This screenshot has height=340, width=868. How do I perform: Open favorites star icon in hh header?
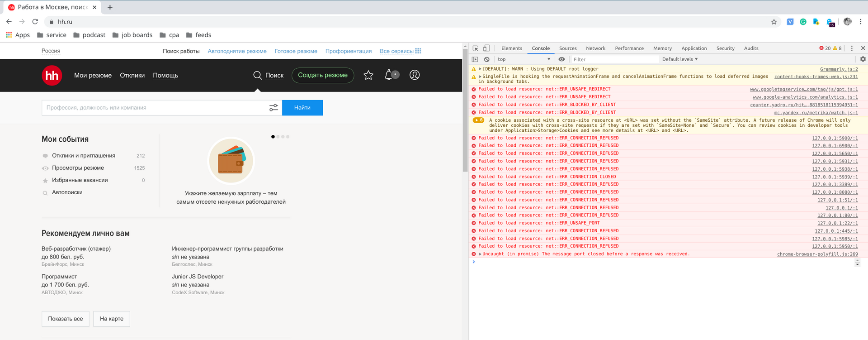click(x=368, y=75)
